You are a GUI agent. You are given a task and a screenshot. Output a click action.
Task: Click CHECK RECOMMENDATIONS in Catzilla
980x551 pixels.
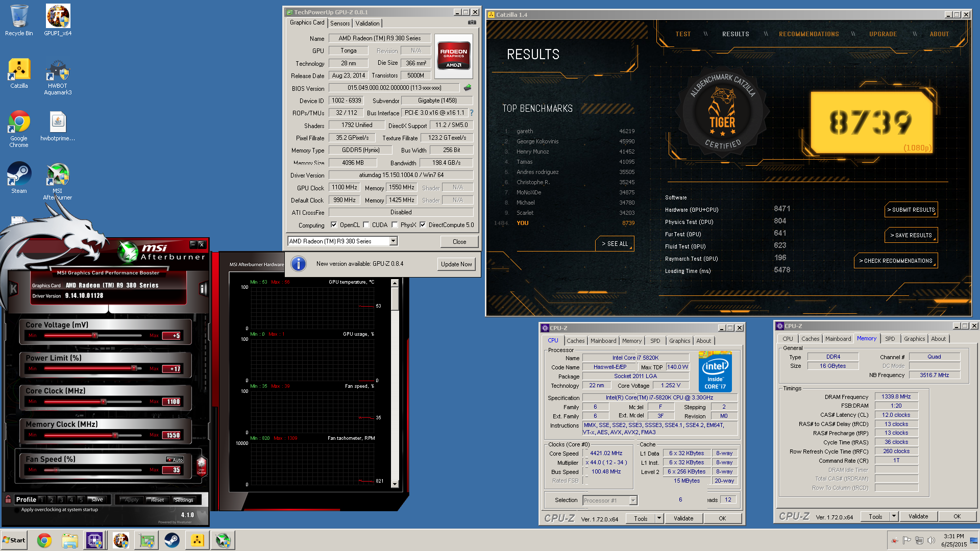tap(895, 261)
